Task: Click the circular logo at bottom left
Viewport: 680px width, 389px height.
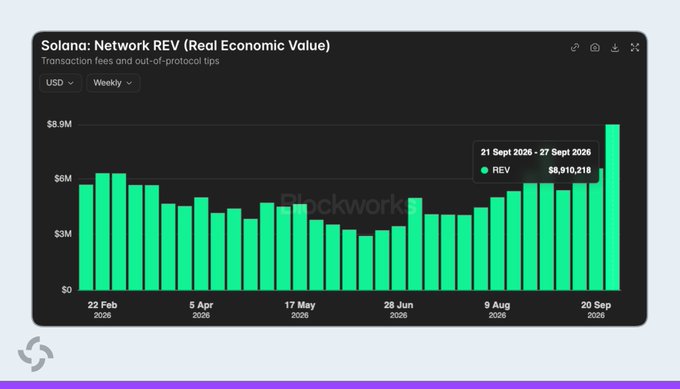Action: click(36, 354)
